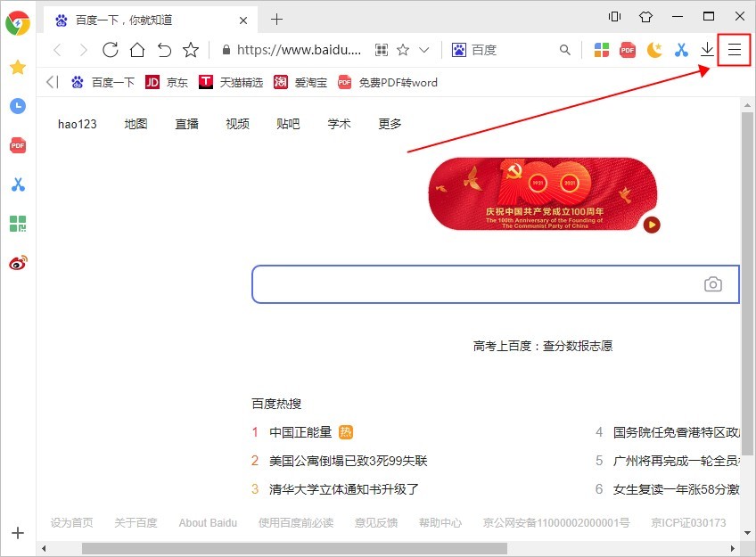Open the sidebar scissors screenshot tool
This screenshot has width=756, height=557.
click(18, 184)
